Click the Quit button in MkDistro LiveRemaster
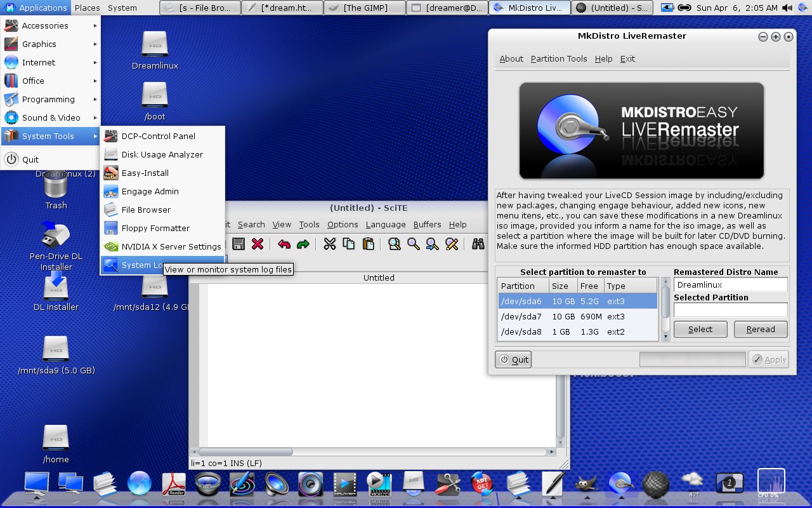The width and height of the screenshot is (812, 508). (513, 359)
